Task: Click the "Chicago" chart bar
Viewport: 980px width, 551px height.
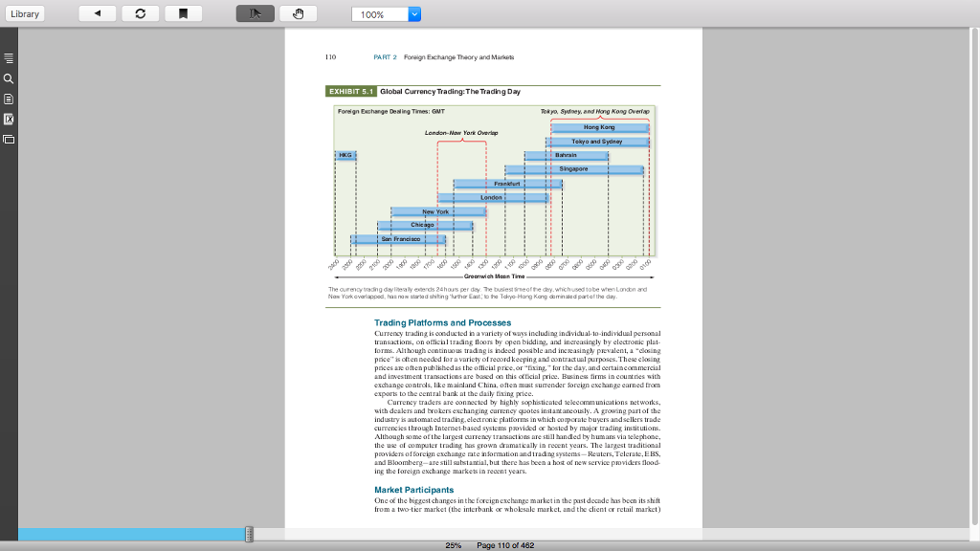Action: [424, 226]
